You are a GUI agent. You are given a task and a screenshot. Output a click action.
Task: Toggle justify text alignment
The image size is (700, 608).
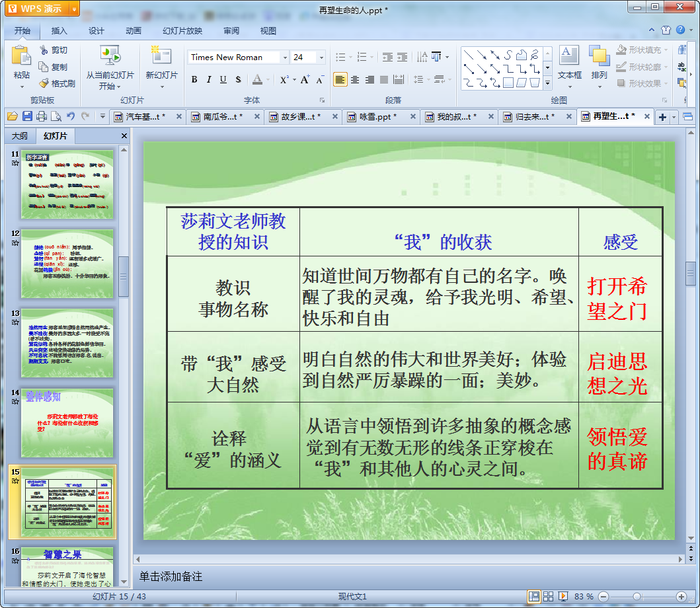tap(384, 79)
